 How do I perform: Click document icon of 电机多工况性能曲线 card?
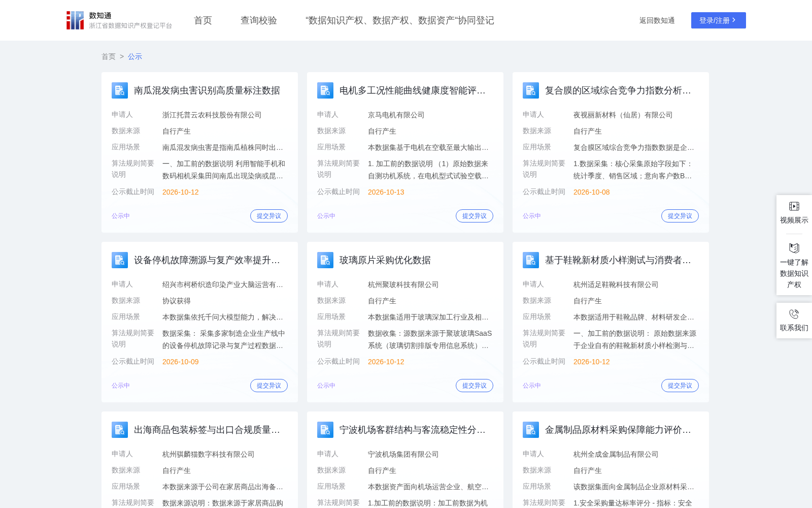(x=325, y=90)
